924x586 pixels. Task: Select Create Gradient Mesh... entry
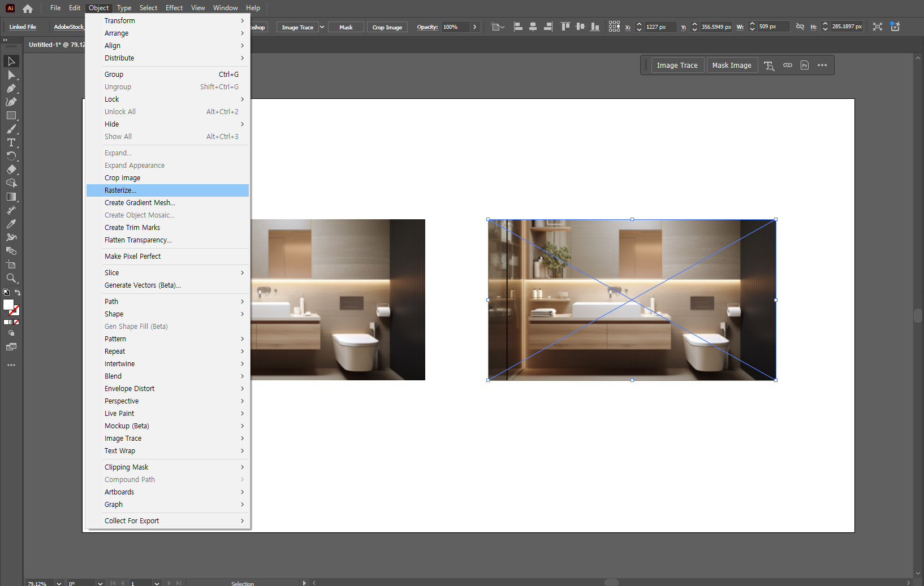click(168, 203)
